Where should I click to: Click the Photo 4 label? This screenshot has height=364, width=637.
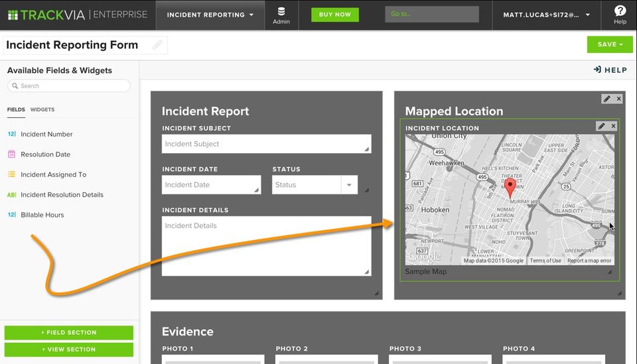click(x=519, y=349)
